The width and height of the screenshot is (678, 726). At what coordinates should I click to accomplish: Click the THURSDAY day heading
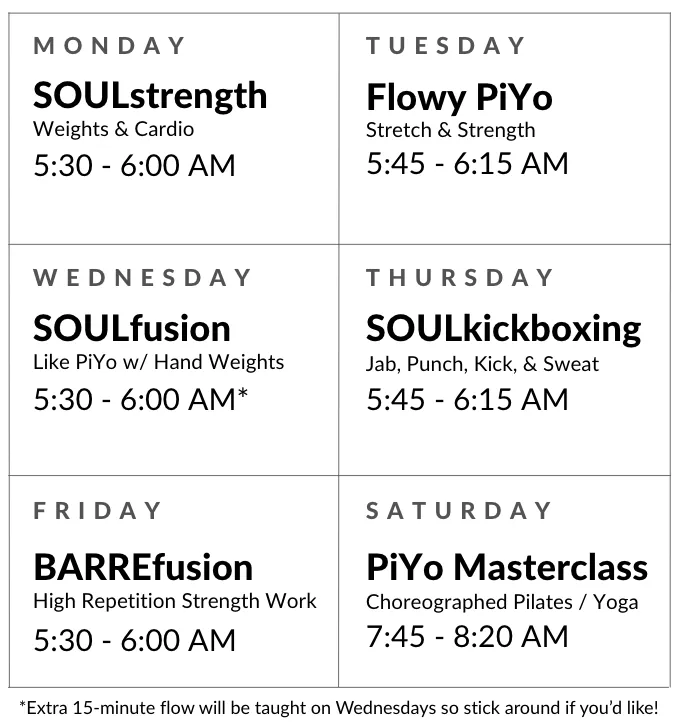(459, 278)
